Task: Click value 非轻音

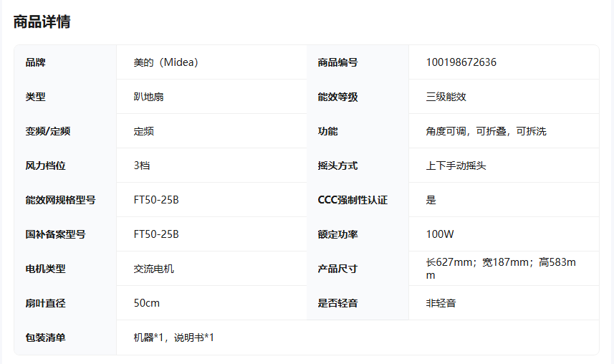Action: [x=441, y=303]
